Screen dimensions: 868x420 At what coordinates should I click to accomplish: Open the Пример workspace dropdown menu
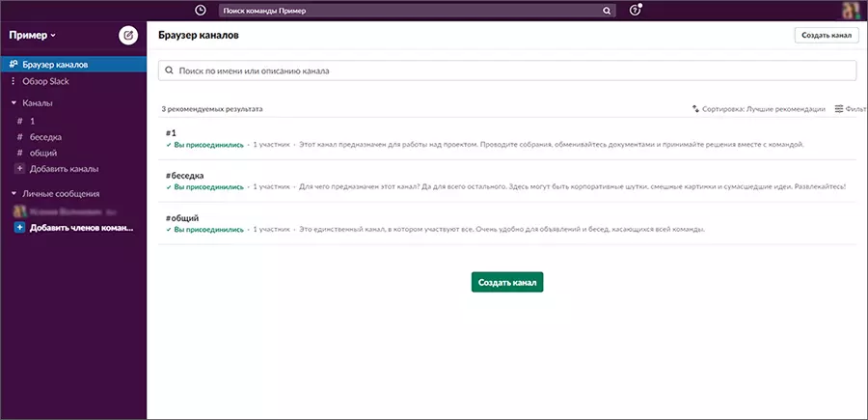[x=34, y=36]
